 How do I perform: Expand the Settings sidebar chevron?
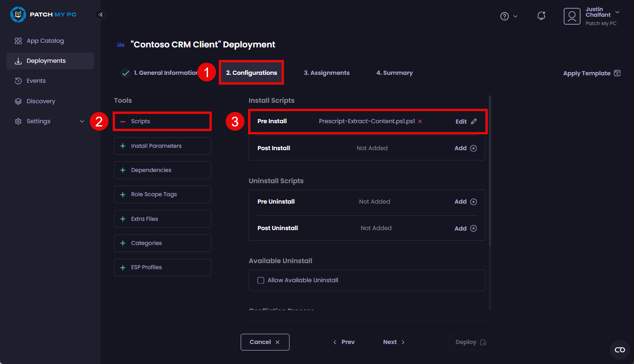coord(82,121)
